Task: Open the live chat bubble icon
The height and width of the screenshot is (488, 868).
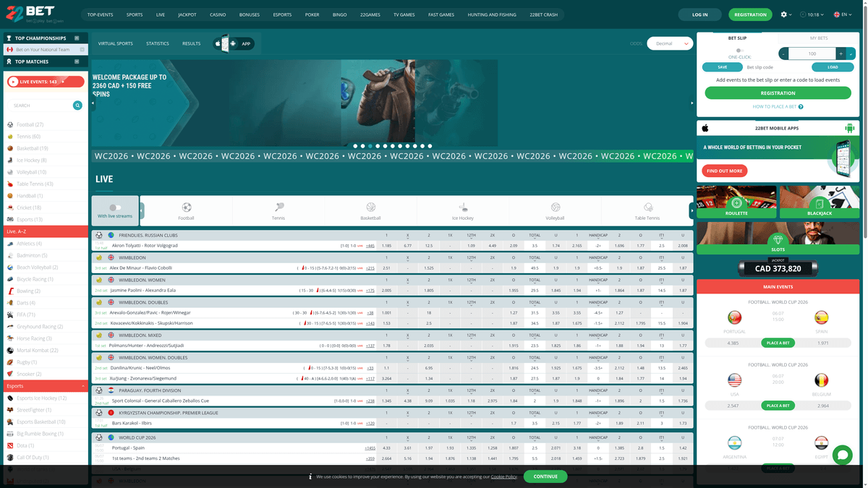Action: [842, 455]
